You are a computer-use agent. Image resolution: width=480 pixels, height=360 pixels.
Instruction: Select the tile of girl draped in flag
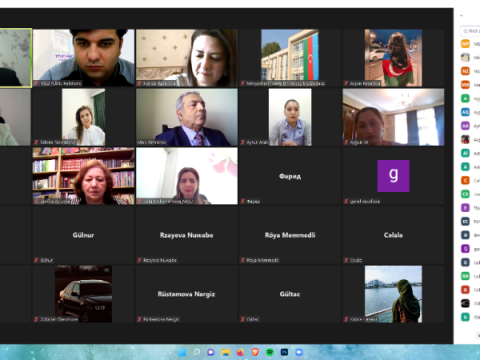coord(393,58)
